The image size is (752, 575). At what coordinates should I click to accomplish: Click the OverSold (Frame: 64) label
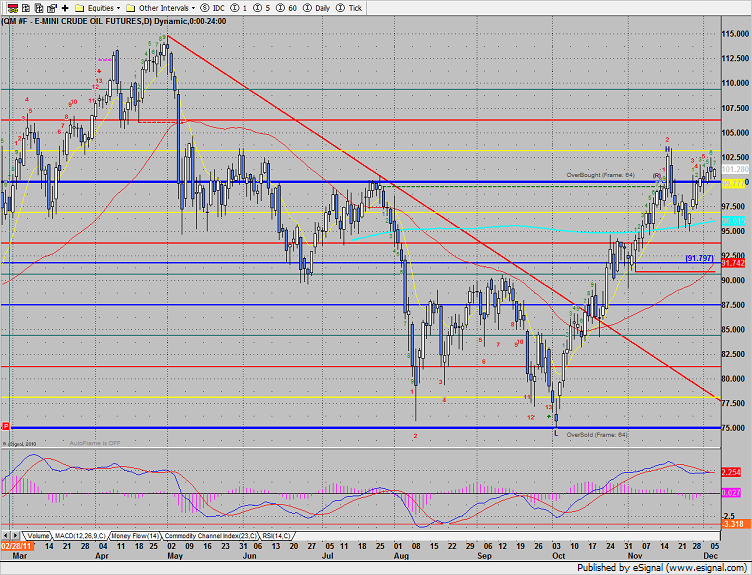point(597,434)
